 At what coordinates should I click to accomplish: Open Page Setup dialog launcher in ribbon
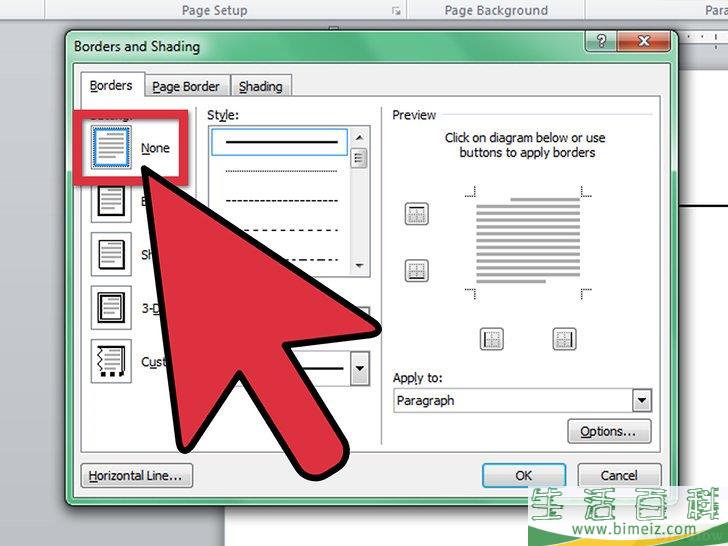coord(396,11)
